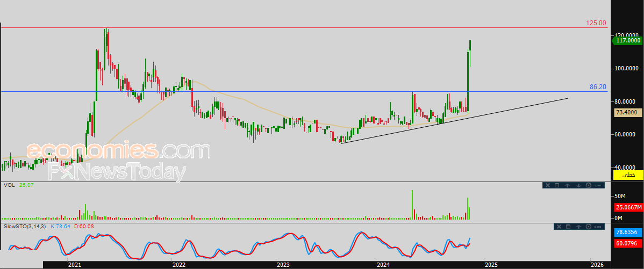Click the 125.00 resistance line label

tap(596, 23)
